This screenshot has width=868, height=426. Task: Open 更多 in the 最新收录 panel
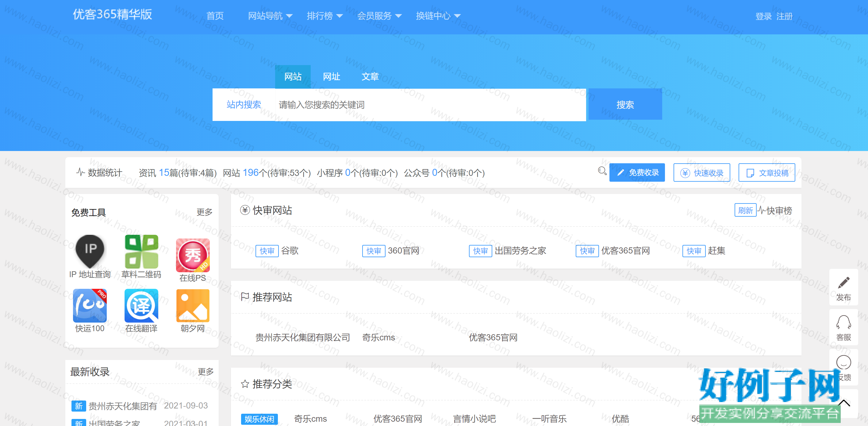[205, 371]
